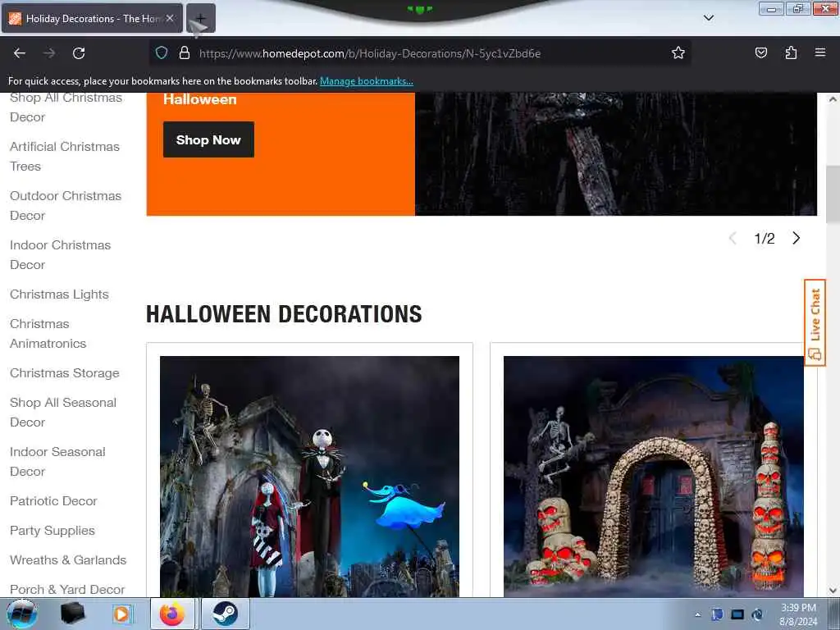Click the Shop Now button
Screen dimensions: 840x630
tap(208, 139)
